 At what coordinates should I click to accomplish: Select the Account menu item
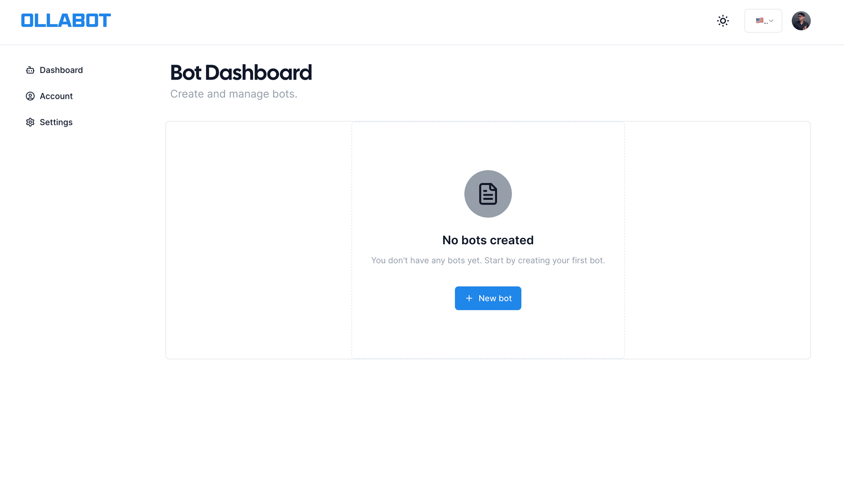coord(56,96)
